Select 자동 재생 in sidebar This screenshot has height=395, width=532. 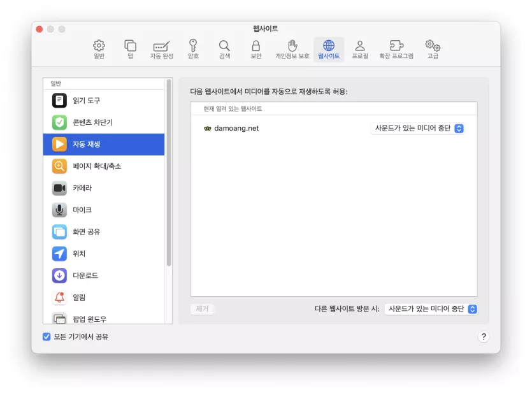pos(104,144)
